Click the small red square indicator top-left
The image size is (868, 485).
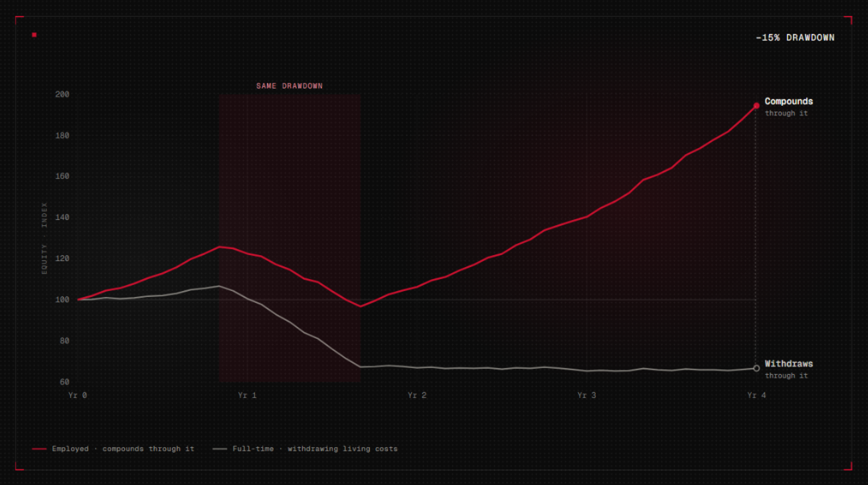point(34,35)
